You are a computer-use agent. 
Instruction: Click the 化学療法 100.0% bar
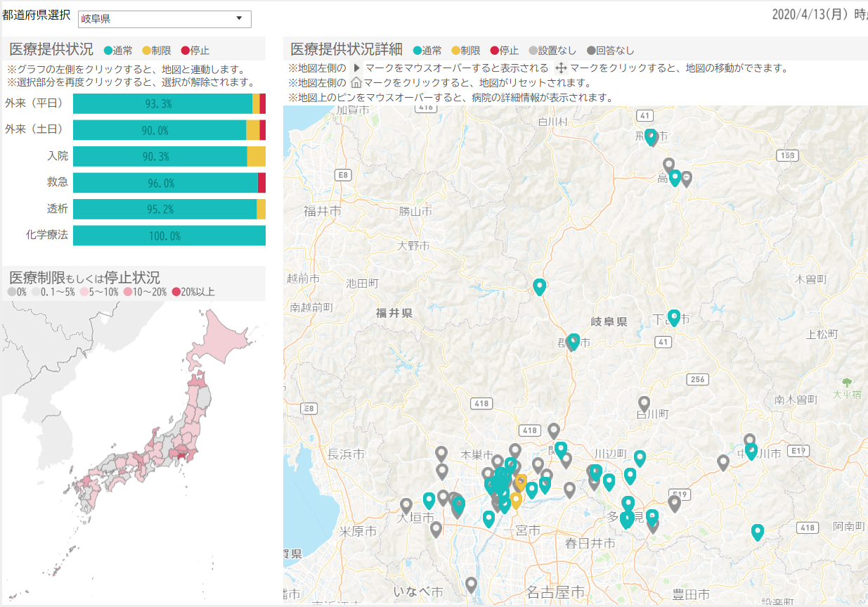pyautogui.click(x=169, y=236)
